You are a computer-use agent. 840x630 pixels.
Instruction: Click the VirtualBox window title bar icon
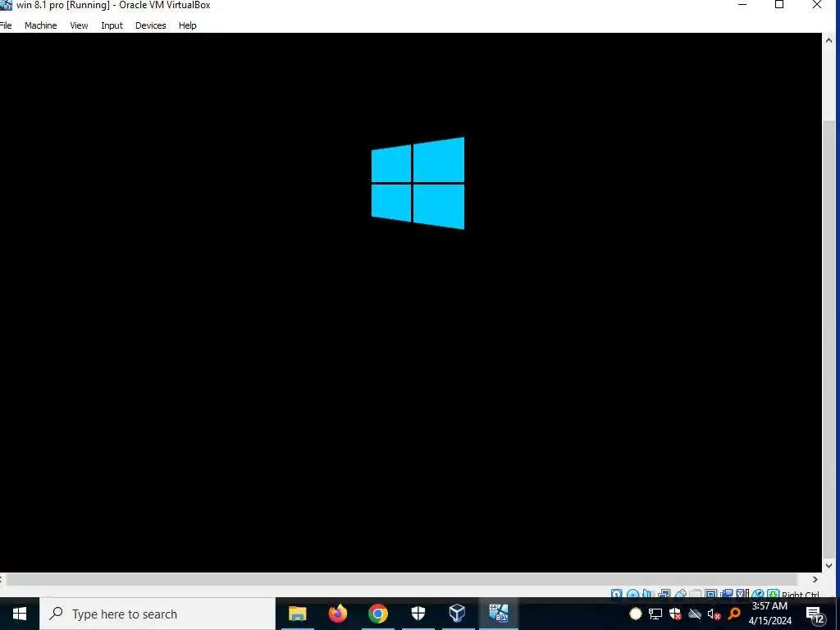click(x=6, y=6)
